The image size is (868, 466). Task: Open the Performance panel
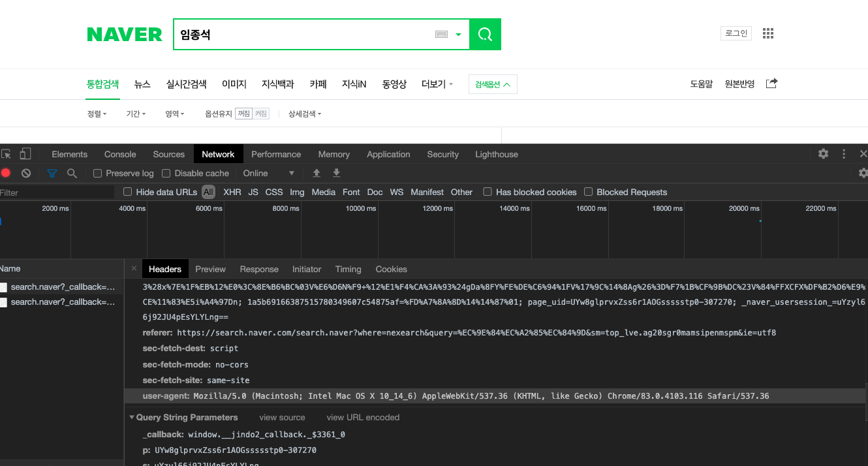(x=276, y=154)
